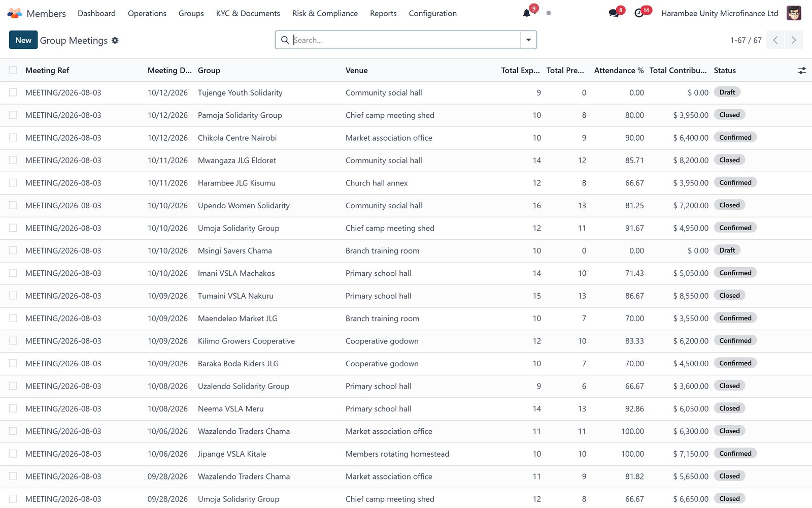Open the user avatar menu
Image resolution: width=812 pixels, height=508 pixels.
point(794,13)
